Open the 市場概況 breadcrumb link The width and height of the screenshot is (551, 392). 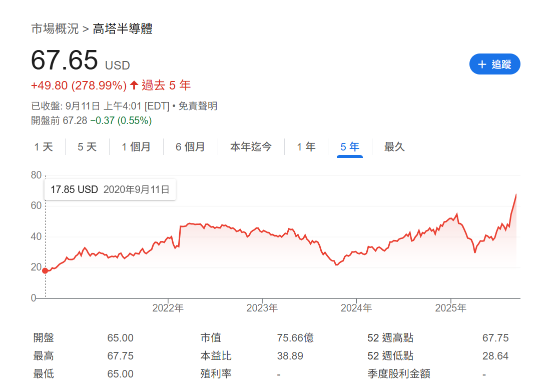[x=55, y=29]
